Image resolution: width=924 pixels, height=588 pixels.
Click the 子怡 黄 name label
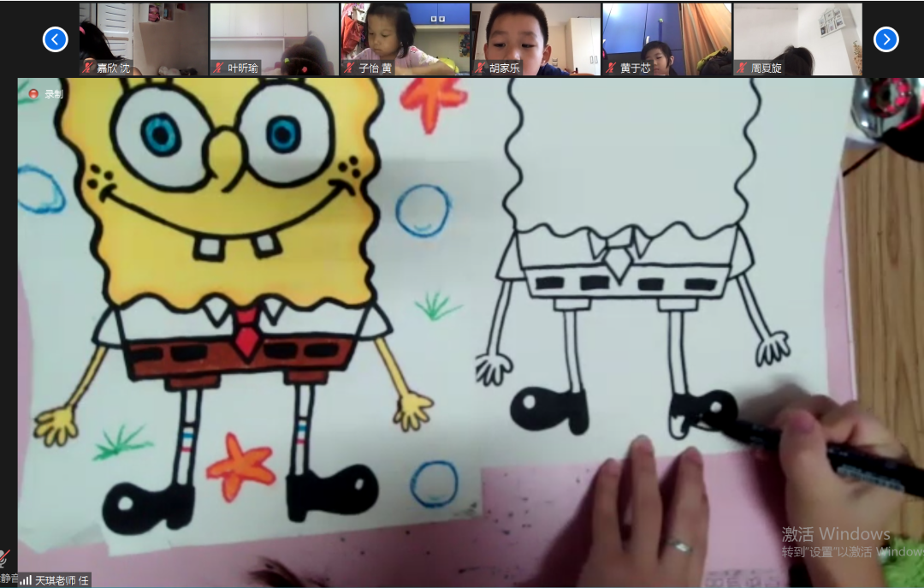[375, 68]
